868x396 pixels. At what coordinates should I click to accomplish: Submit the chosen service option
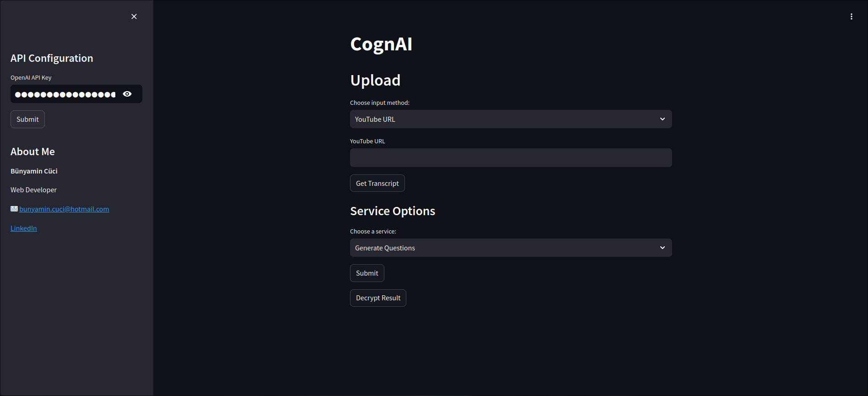(x=367, y=273)
